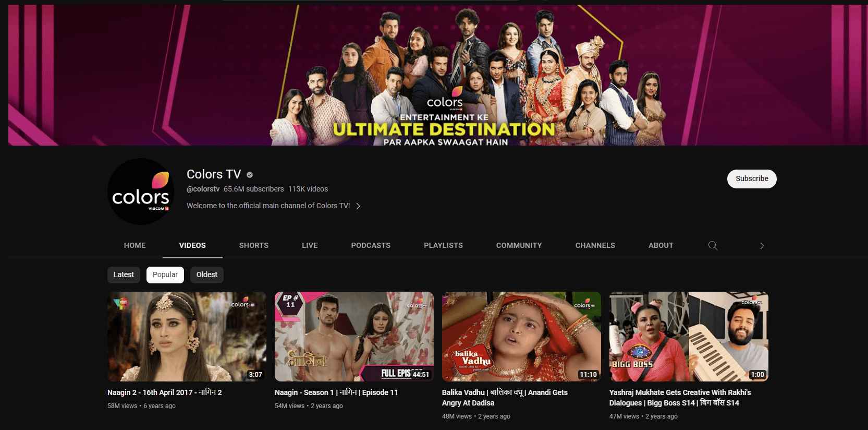Open 'Balika Vadhu Anandi Gets Angry' title
Viewport: 868px width, 430px height.
tap(505, 398)
